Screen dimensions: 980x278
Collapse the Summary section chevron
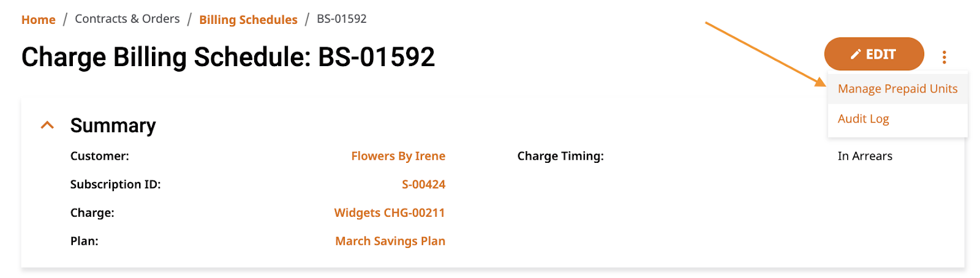pyautogui.click(x=47, y=125)
